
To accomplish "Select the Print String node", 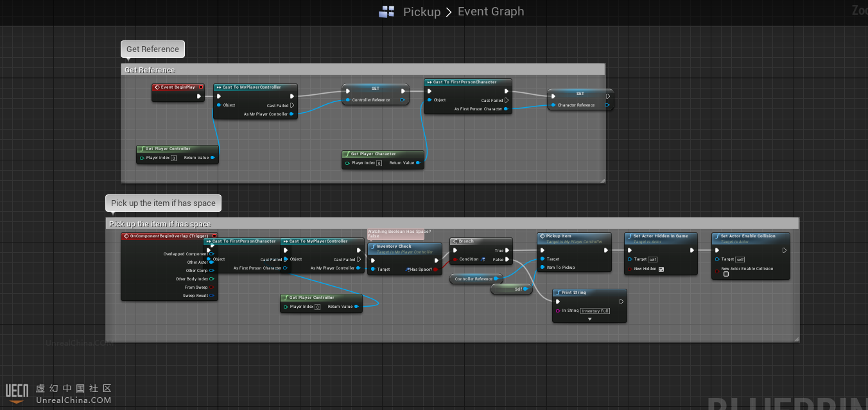I will (589, 305).
